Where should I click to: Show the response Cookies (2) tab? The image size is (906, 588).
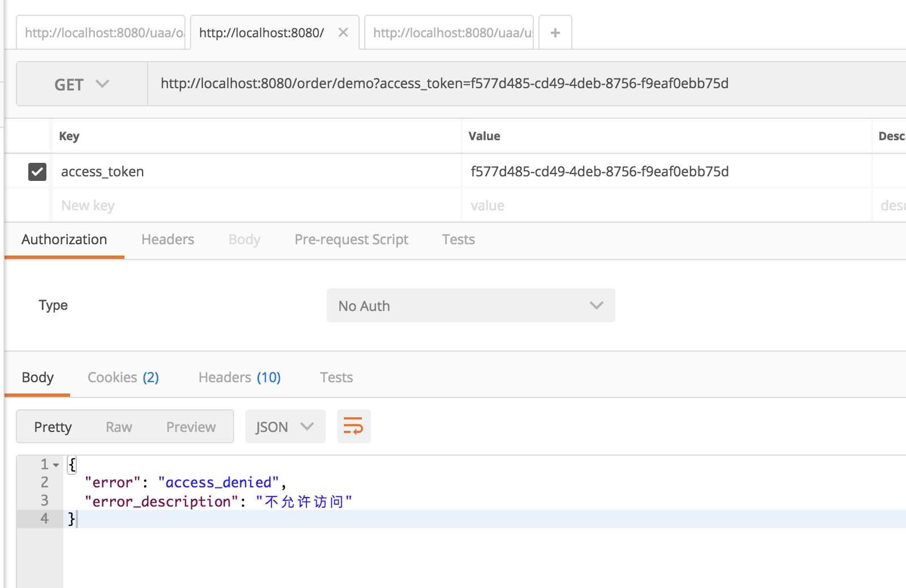pos(123,377)
